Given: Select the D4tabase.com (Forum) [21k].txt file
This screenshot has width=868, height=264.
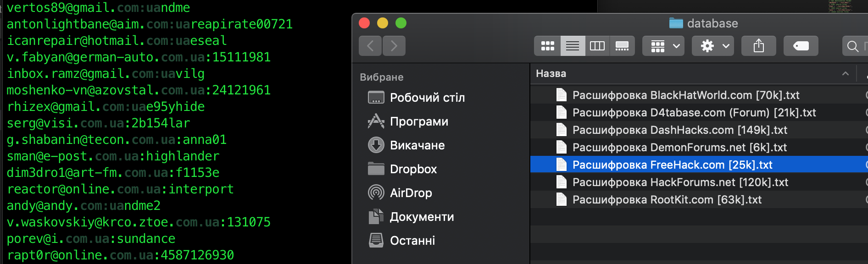Looking at the screenshot, I should (x=699, y=113).
